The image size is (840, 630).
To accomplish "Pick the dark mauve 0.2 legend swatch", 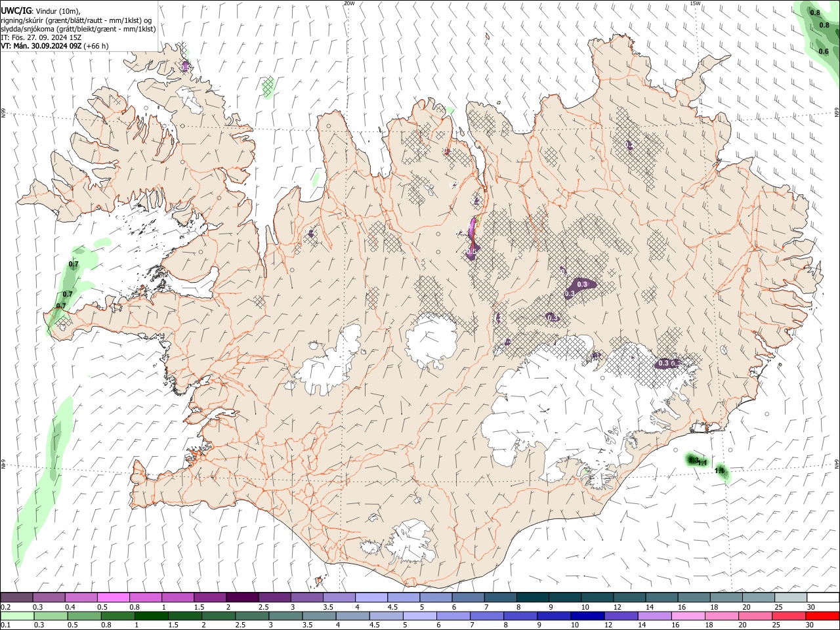I will point(17,597).
